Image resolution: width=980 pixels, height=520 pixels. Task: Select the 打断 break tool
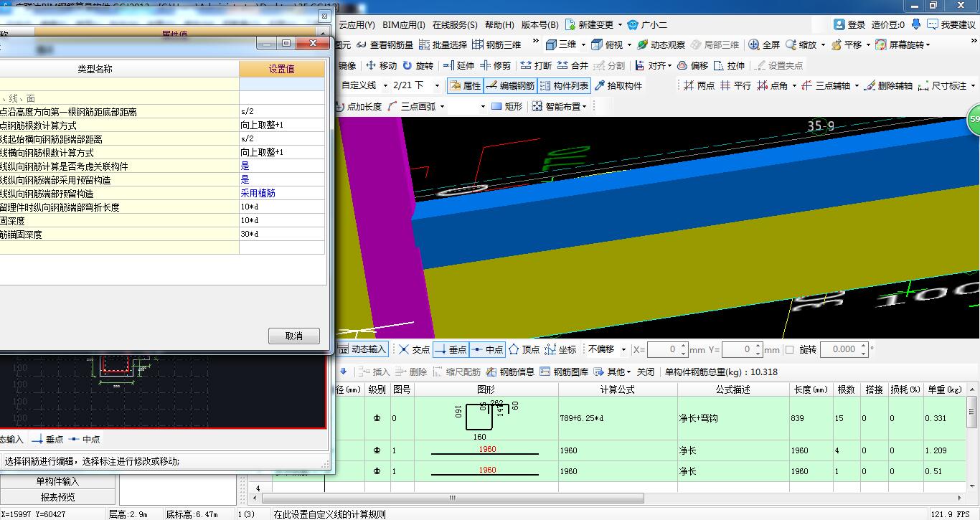pyautogui.click(x=536, y=65)
